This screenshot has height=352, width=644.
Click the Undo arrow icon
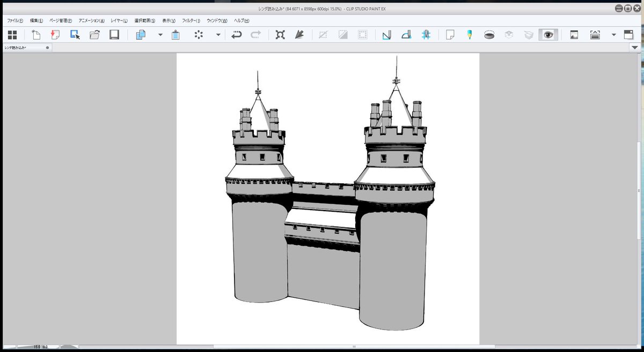[236, 35]
